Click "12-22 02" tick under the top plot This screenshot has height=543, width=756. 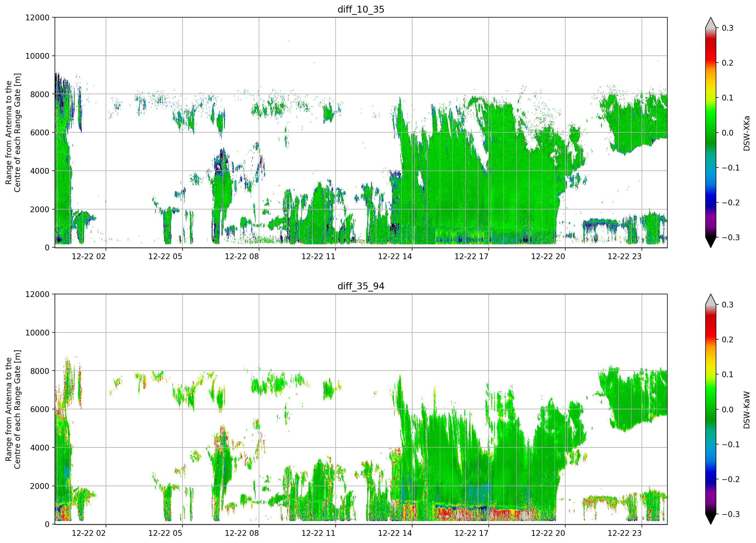point(89,256)
